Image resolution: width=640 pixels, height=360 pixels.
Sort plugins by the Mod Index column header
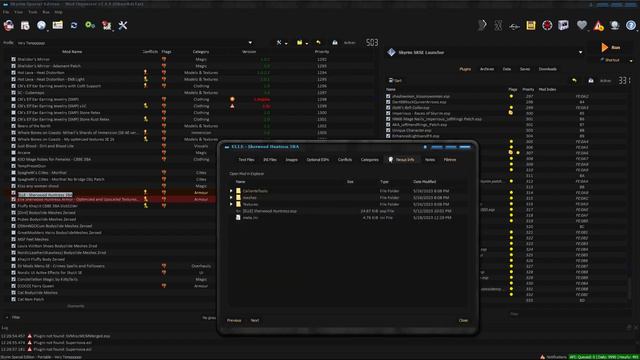click(x=547, y=89)
